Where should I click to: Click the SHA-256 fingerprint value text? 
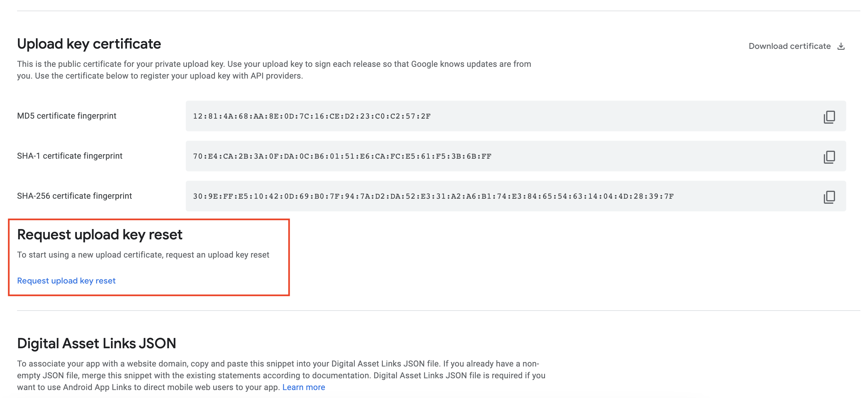point(433,196)
